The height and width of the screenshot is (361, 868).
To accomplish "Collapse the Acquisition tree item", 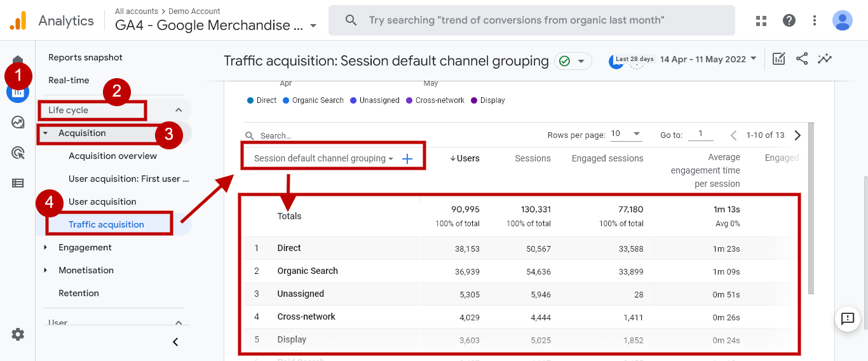I will [45, 133].
